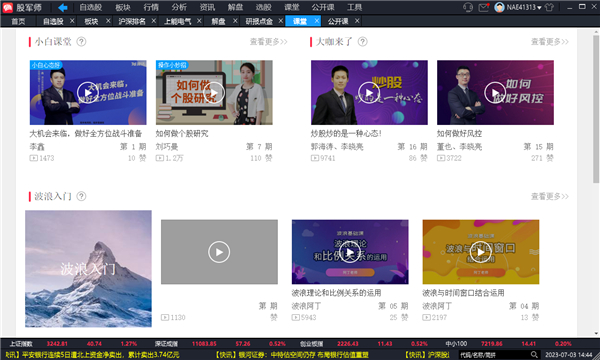This screenshot has height=360, width=600.
Task: Click scrollbar down arrow
Action: point(596,334)
